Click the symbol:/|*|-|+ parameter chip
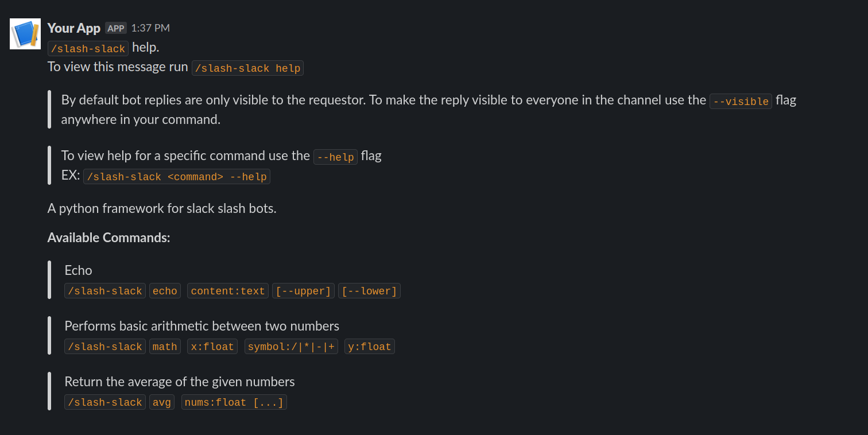This screenshot has width=868, height=435. (291, 347)
